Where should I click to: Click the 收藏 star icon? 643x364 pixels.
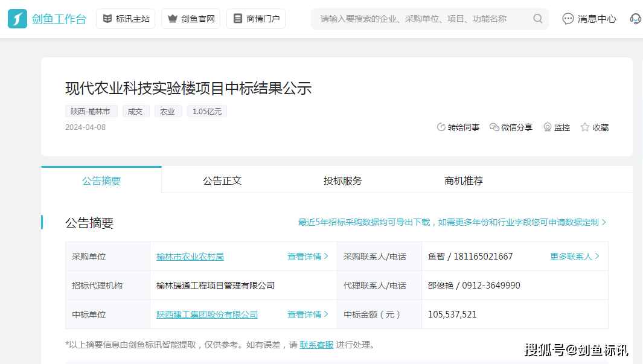(x=585, y=127)
